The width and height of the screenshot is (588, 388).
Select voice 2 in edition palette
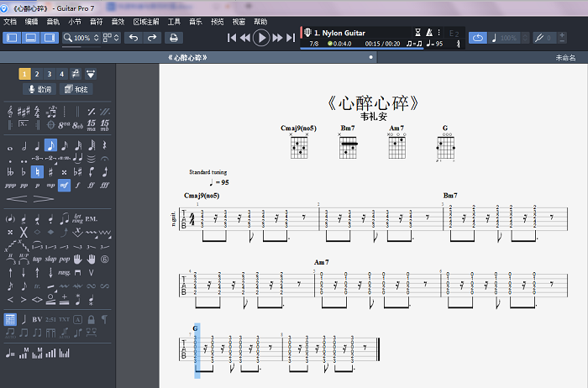[x=37, y=74]
